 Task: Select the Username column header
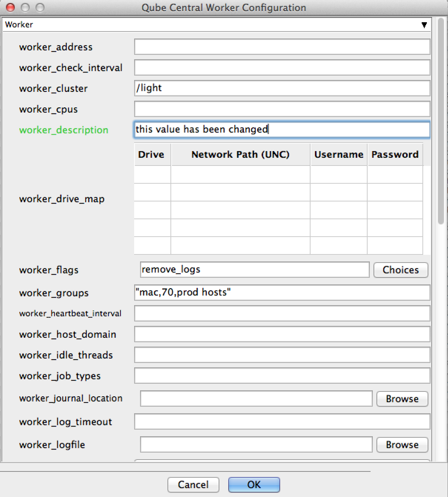338,154
